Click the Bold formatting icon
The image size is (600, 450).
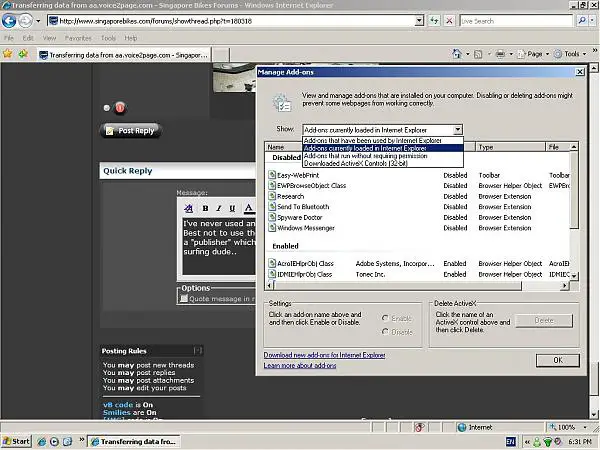click(x=205, y=208)
